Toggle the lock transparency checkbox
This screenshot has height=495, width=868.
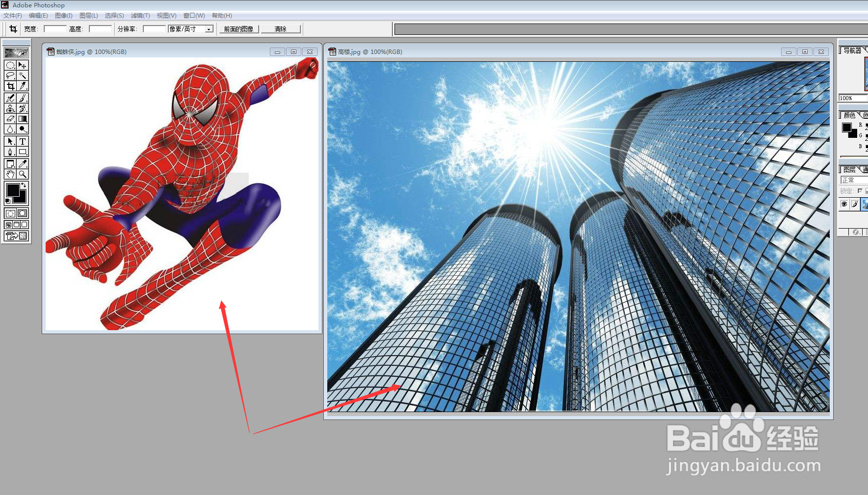pyautogui.click(x=860, y=191)
